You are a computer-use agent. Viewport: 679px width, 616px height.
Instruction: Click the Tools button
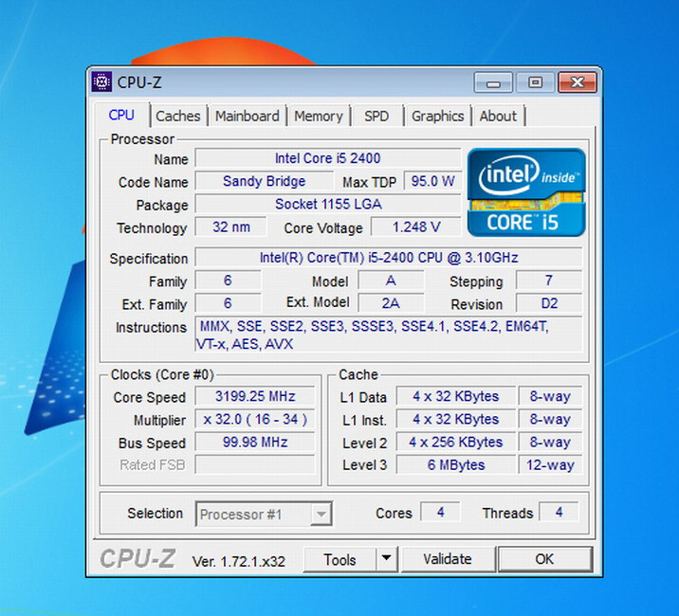pyautogui.click(x=339, y=559)
